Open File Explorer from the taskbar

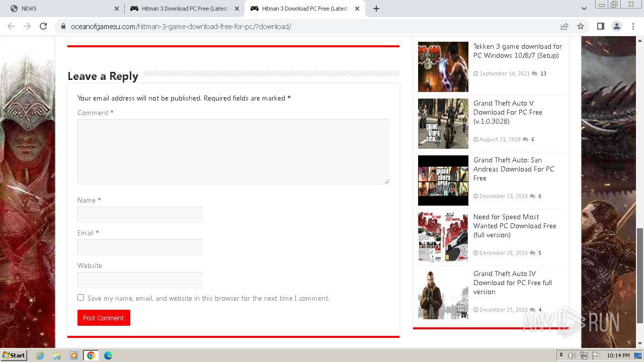pos(57,355)
